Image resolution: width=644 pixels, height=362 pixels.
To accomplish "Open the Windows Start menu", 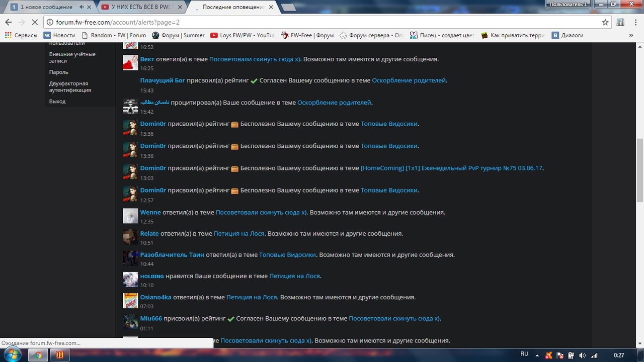I will coord(12,355).
